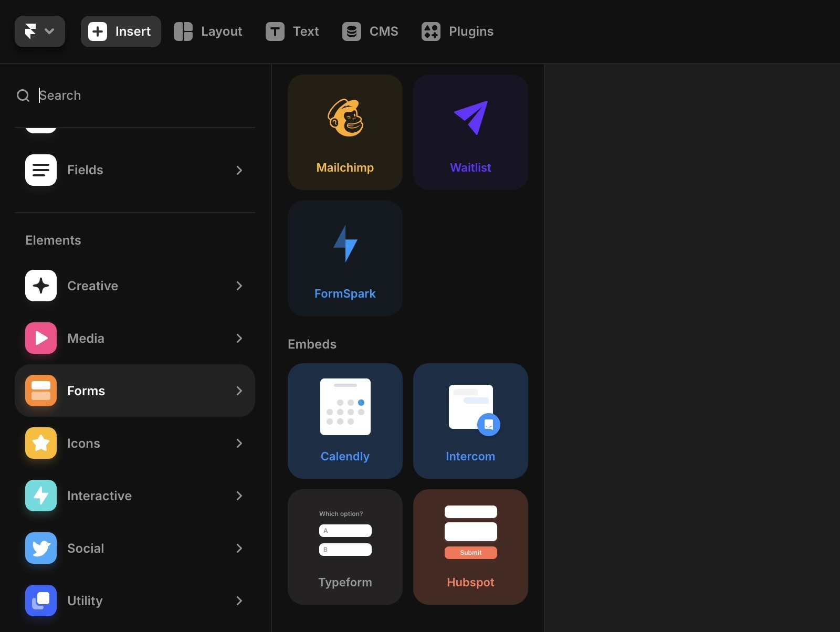Click the Elements section heading
Viewport: 840px width, 632px height.
(x=53, y=240)
